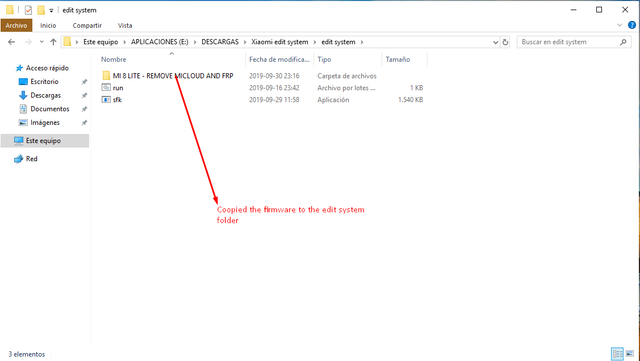Screen dimensions: 640x361
Task: Refresh the current folder view
Action: [x=505, y=42]
